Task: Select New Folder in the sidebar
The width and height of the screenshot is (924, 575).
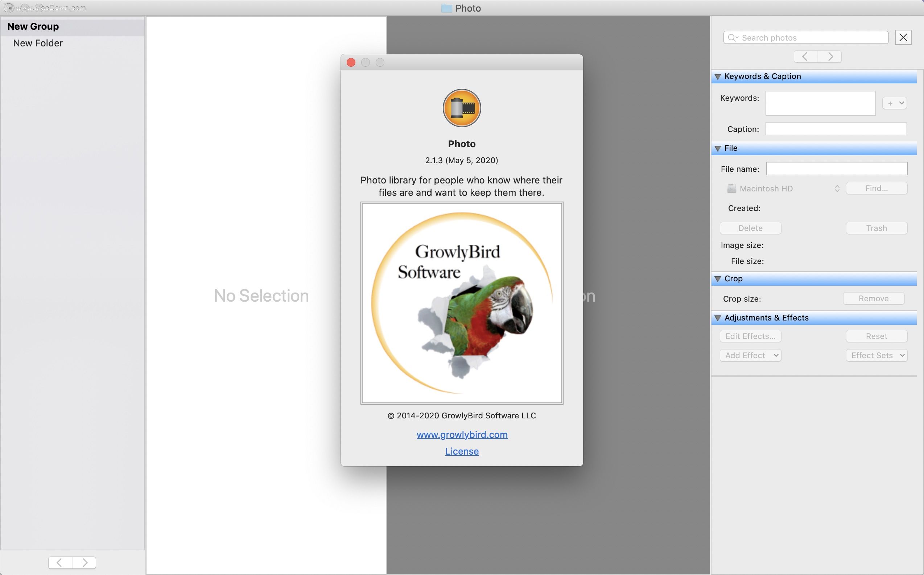Action: click(x=72, y=44)
